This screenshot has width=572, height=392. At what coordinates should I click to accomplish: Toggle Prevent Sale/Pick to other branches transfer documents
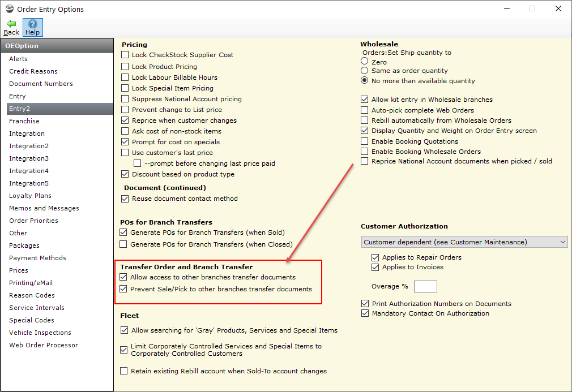point(123,289)
